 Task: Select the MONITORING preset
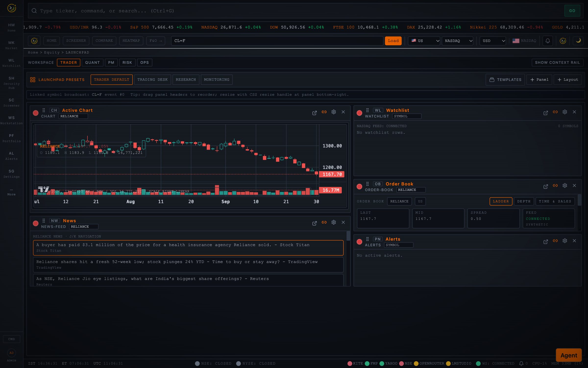tap(217, 80)
